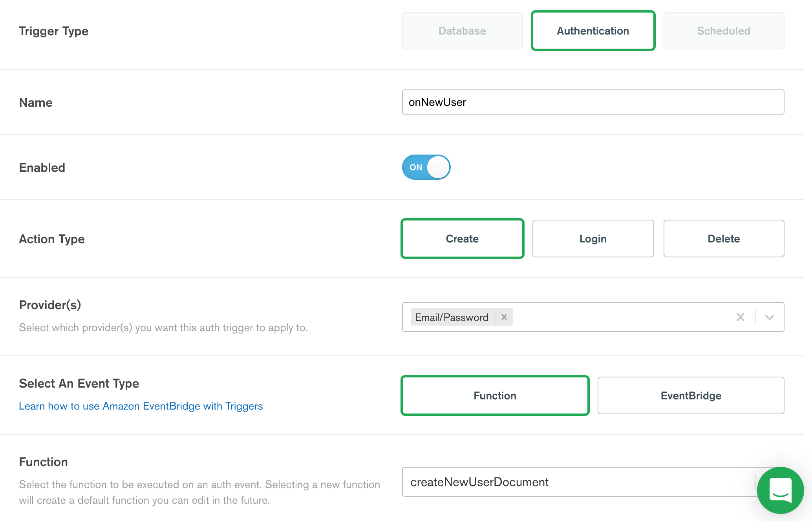Select the Create action type

(x=462, y=239)
